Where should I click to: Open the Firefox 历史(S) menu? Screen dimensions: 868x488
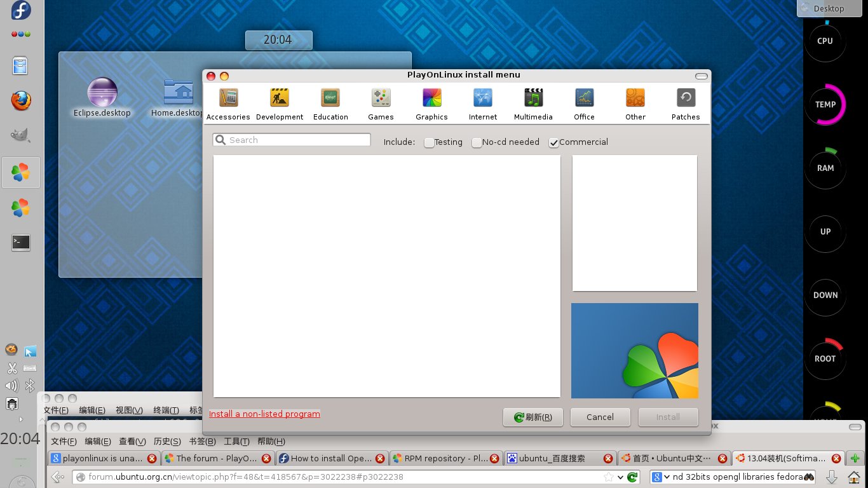(x=167, y=442)
